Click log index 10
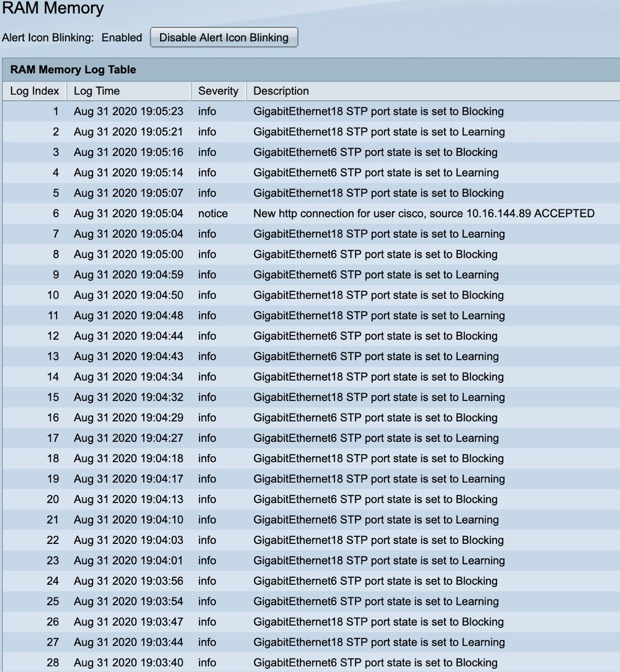620x672 pixels. click(x=53, y=295)
